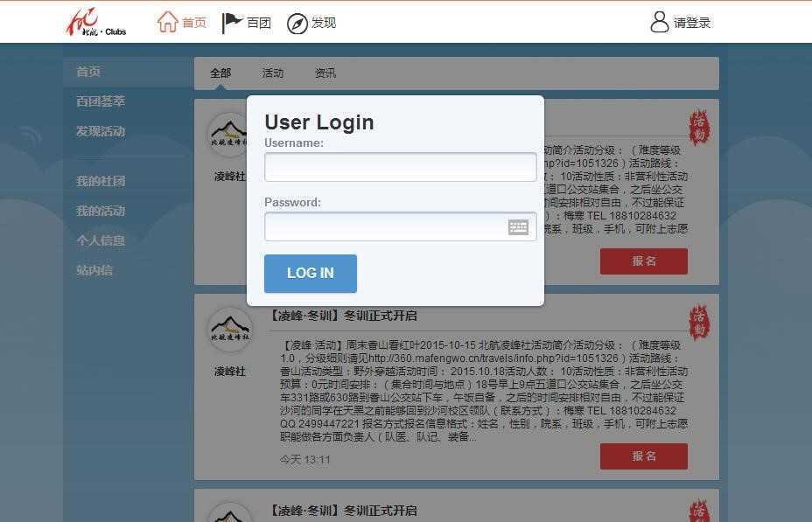The height and width of the screenshot is (522, 812).
Task: Click second card's activity description text
Action: tap(484, 391)
